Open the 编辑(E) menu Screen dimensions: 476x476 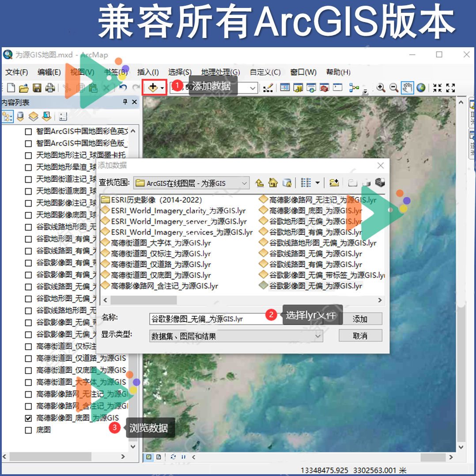[x=49, y=72]
